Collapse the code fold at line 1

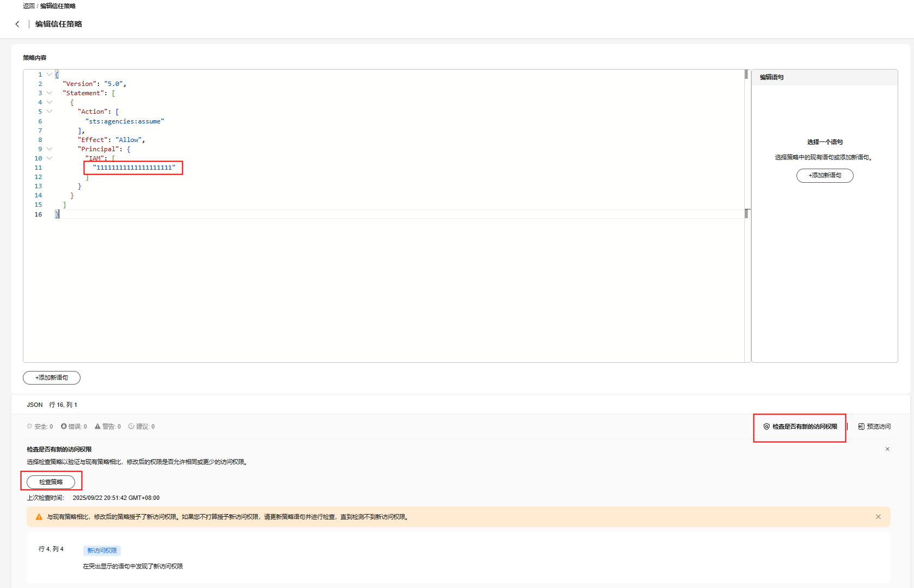pyautogui.click(x=50, y=75)
